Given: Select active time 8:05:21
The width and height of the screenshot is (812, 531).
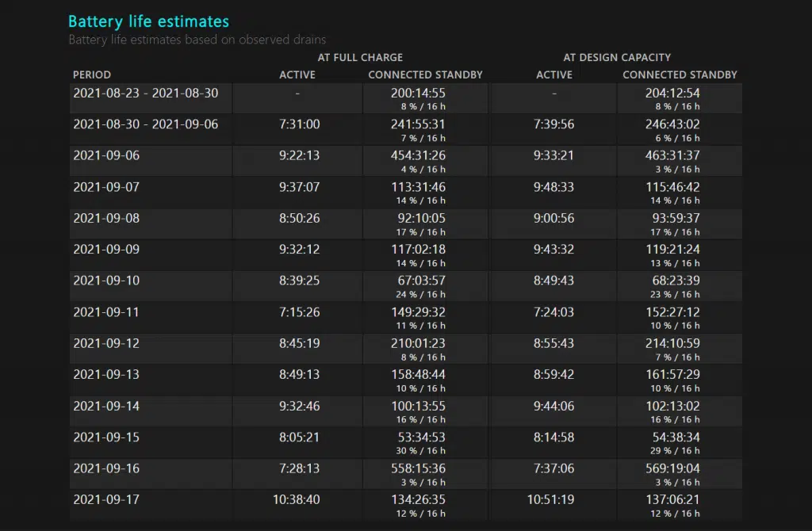Looking at the screenshot, I should (x=299, y=437).
